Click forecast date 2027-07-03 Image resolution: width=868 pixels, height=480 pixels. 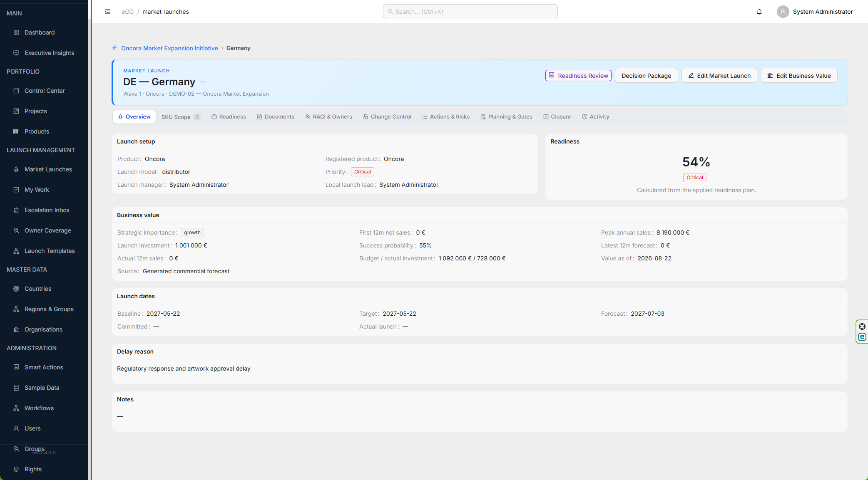tap(647, 314)
